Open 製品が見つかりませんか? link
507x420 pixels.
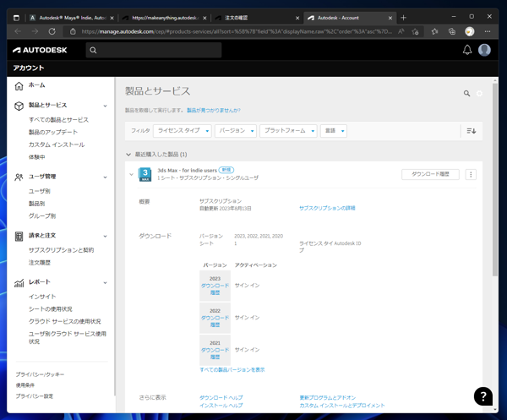pos(214,110)
